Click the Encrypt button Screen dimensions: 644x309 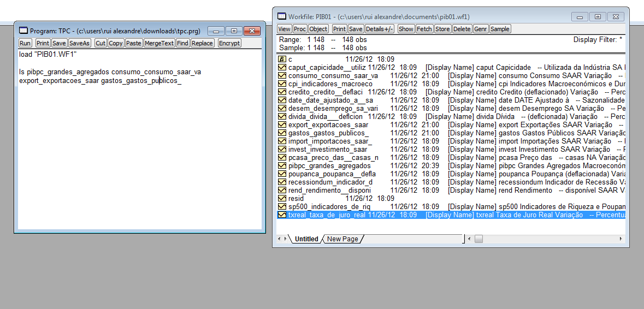pos(229,43)
